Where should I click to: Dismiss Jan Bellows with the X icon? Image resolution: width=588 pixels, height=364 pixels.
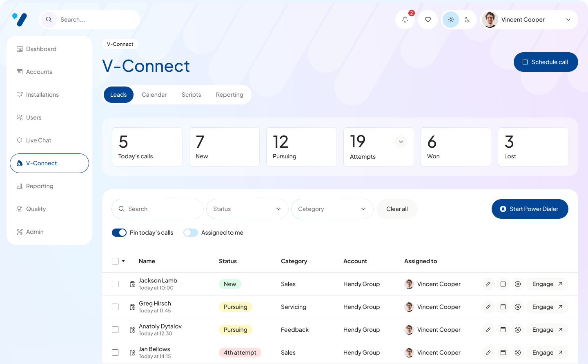pyautogui.click(x=518, y=352)
